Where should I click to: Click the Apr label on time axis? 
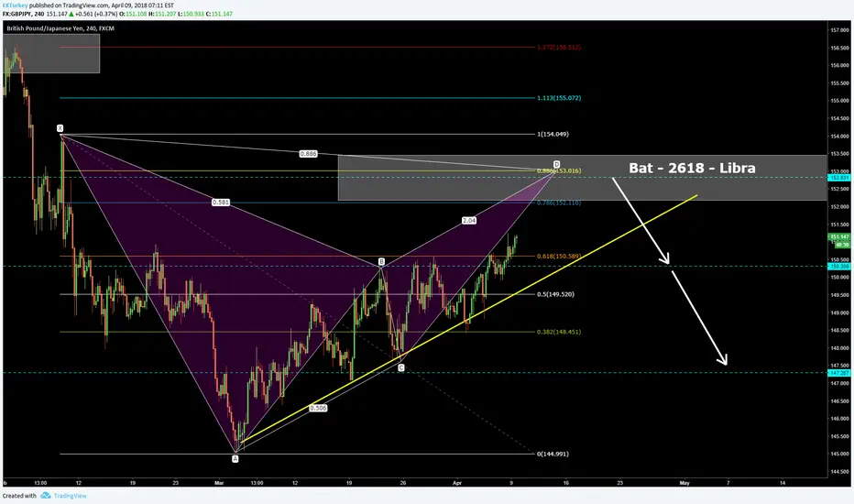(x=457, y=483)
